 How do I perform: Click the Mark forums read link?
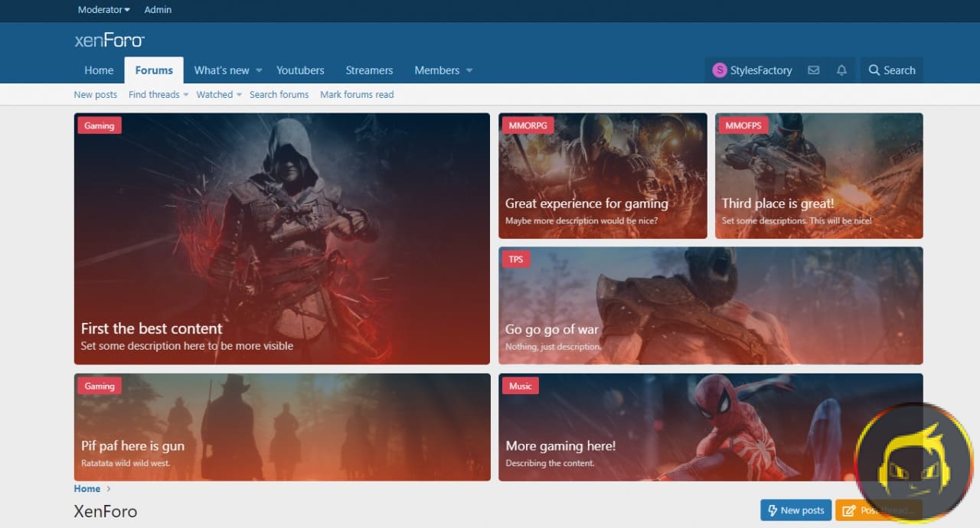[357, 95]
